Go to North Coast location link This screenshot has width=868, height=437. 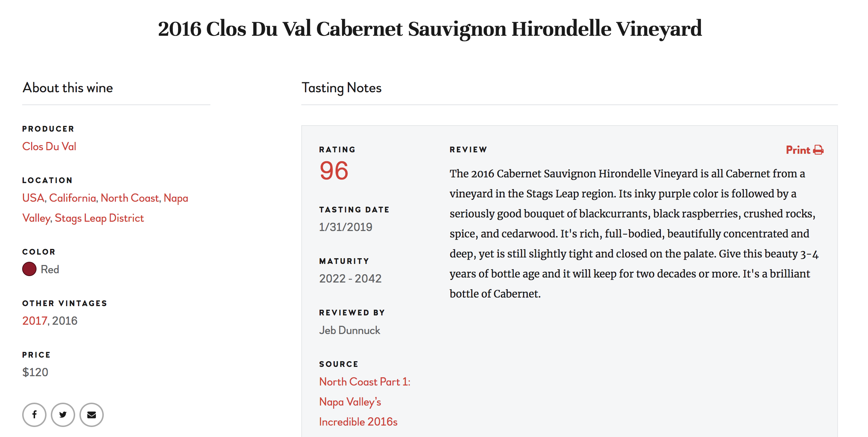click(130, 198)
